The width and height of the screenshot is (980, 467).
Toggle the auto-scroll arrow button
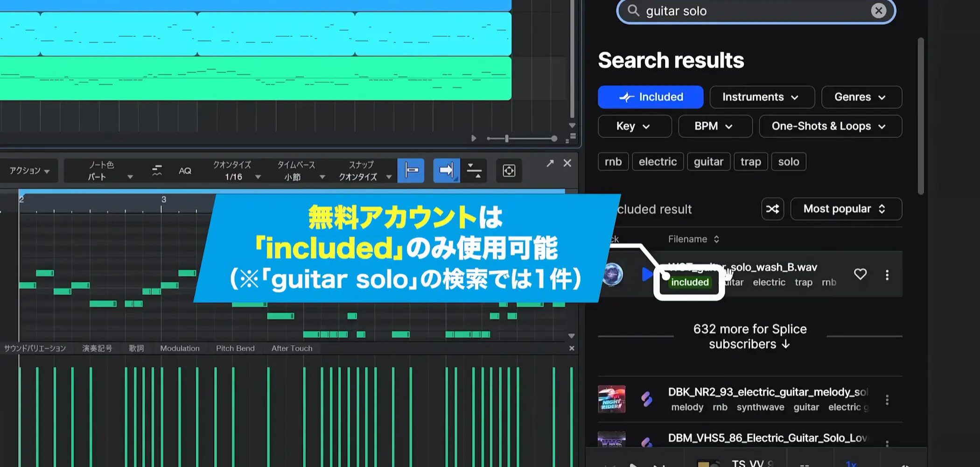pyautogui.click(x=446, y=170)
